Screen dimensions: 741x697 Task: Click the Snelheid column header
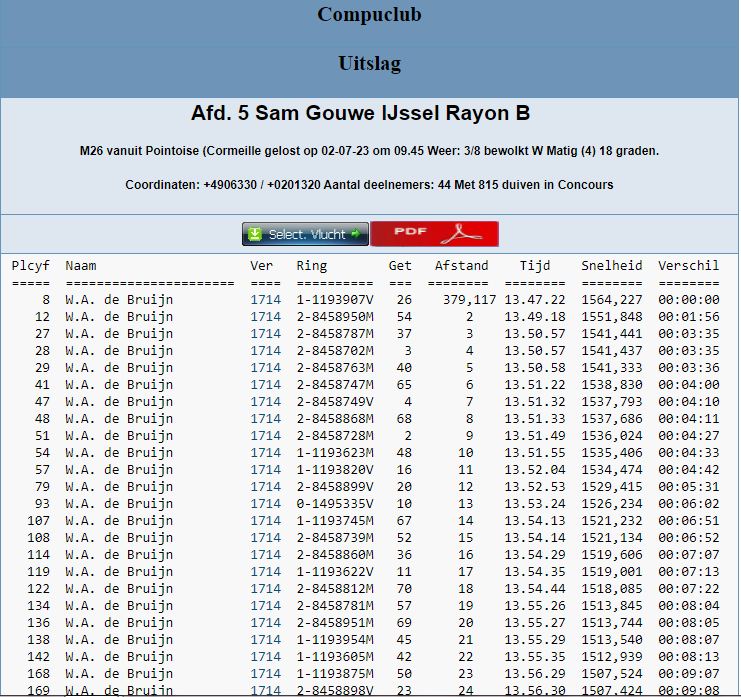612,266
